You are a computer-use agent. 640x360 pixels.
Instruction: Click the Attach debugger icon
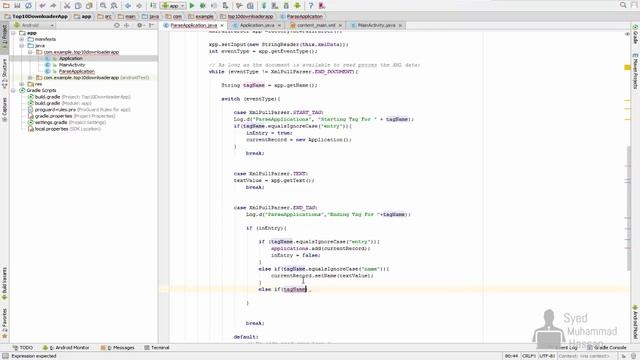225,5
